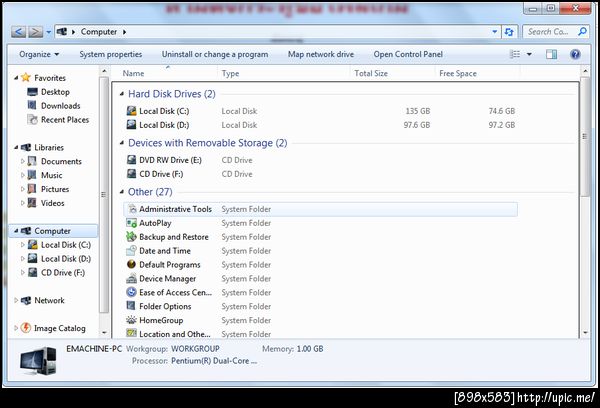Screen dimensions: 600x408
Task: Open Local Disk (D:) in navigation pane
Action: (65, 259)
